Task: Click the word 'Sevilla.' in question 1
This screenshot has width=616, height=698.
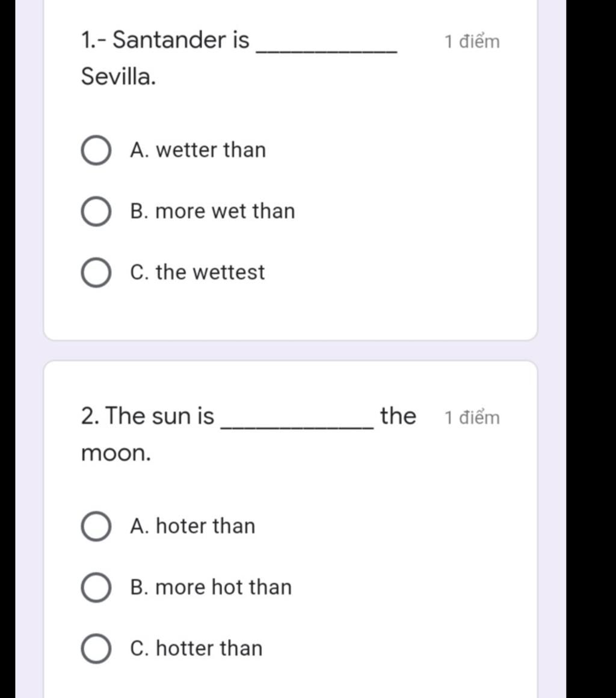Action: point(119,76)
